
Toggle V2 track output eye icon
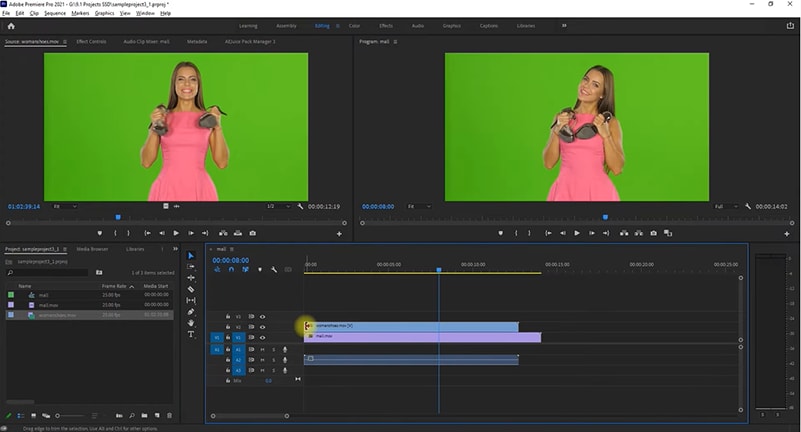(263, 327)
